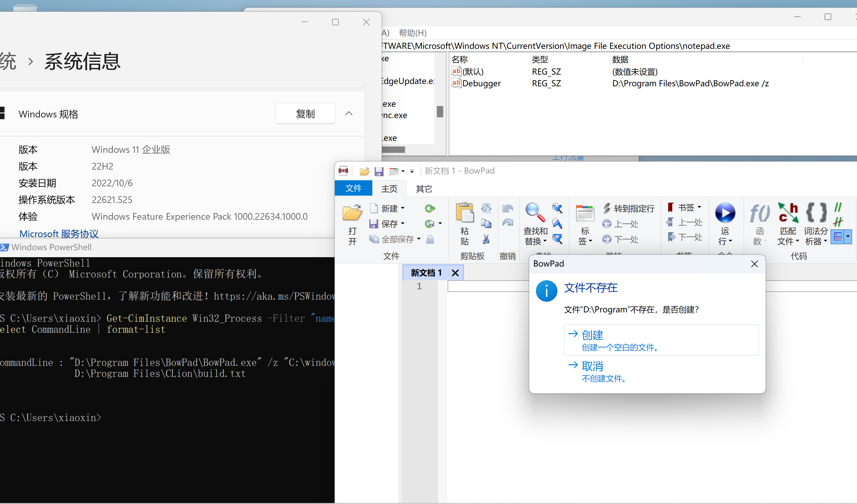The image size is (857, 504).
Task: Open the 帮助(H) menu in Registry Editor
Action: [412, 33]
